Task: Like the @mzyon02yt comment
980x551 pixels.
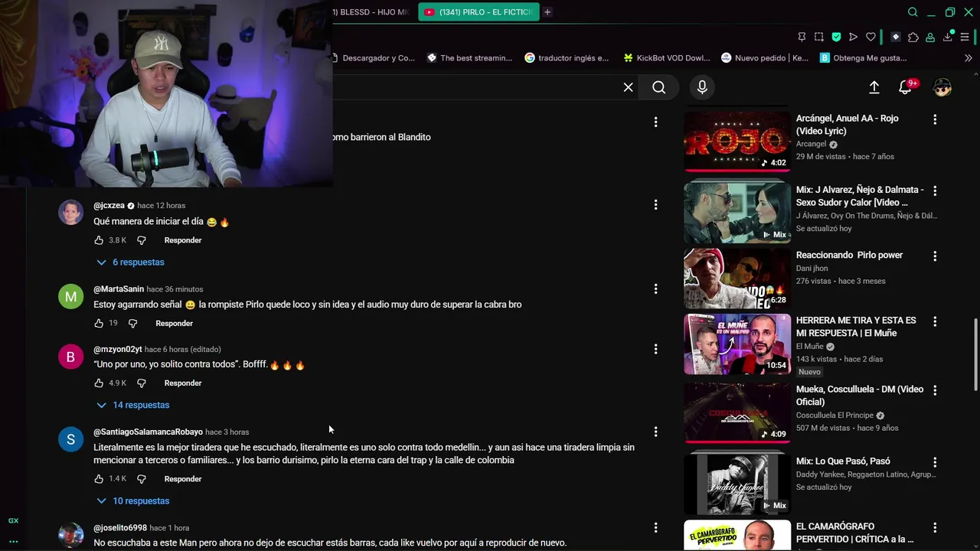Action: (x=99, y=383)
